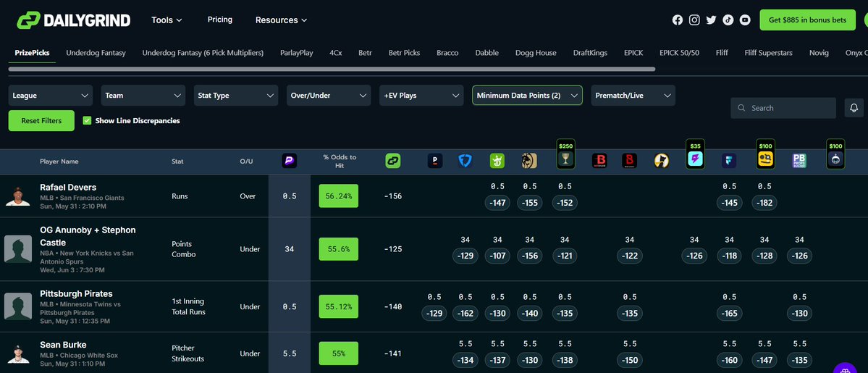
Task: Toggle Show Line Discrepancies checkbox
Action: click(x=87, y=120)
